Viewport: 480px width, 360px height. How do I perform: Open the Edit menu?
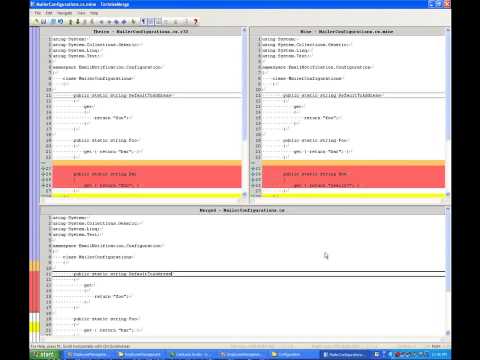[x=49, y=13]
